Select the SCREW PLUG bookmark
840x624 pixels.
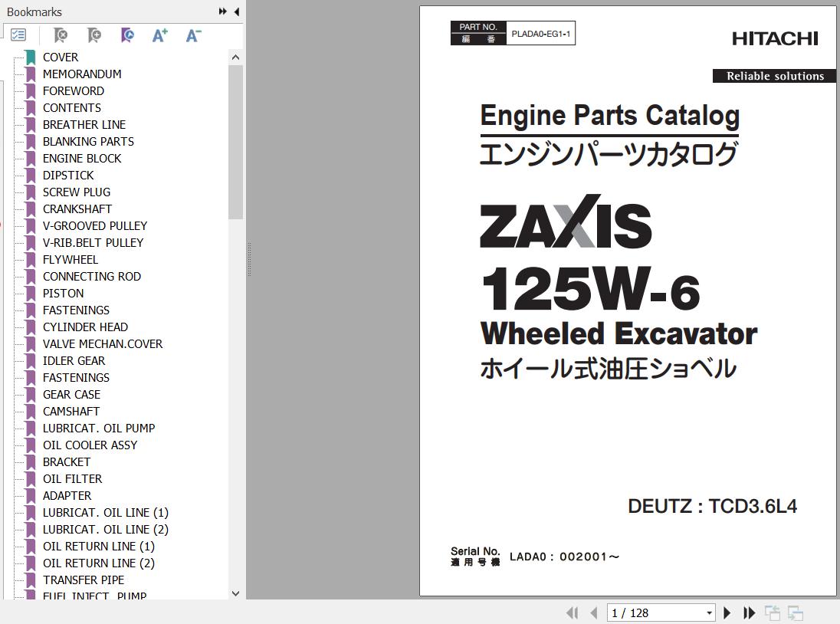77,192
